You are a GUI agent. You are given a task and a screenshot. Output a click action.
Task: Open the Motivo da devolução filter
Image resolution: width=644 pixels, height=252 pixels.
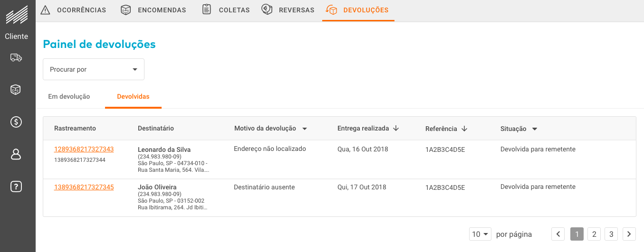point(305,129)
